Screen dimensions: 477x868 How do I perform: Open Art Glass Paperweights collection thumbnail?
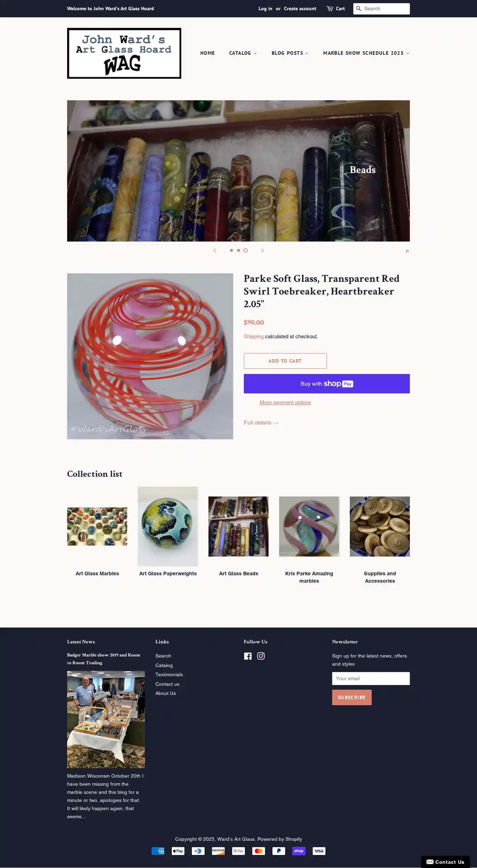(168, 527)
